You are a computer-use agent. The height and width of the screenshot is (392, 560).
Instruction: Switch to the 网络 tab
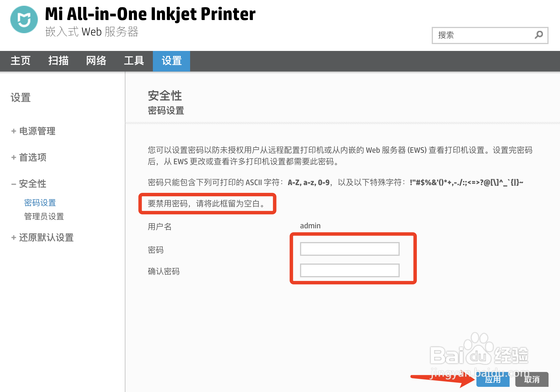[96, 61]
